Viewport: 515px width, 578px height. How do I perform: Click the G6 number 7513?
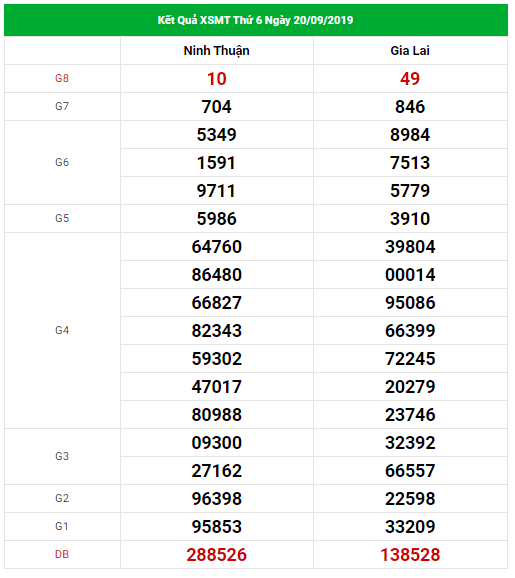point(410,163)
